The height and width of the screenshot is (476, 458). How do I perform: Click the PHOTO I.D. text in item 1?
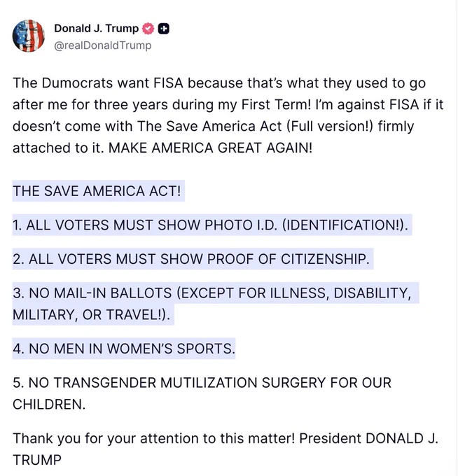pyautogui.click(x=241, y=225)
